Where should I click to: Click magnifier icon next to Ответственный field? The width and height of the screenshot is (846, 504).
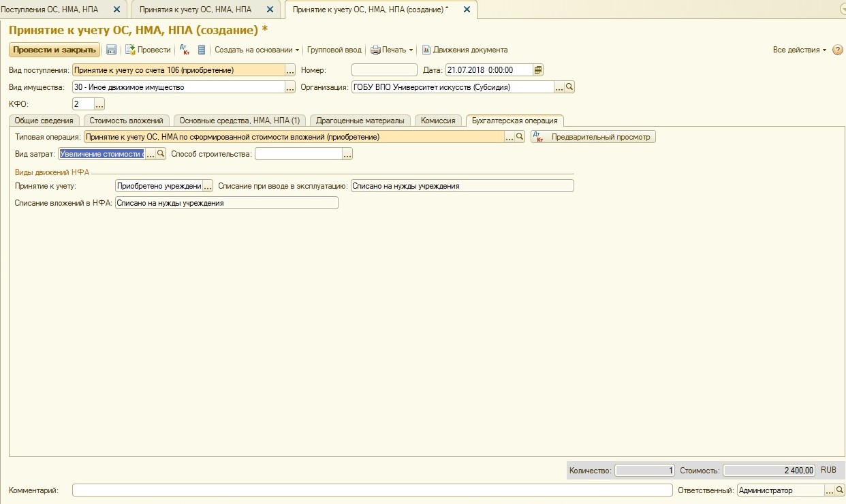[x=840, y=490]
